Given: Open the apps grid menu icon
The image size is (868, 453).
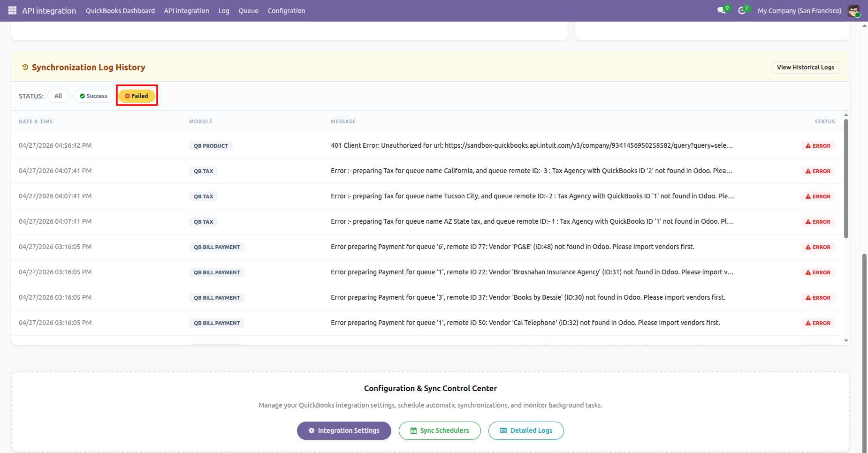Looking at the screenshot, I should pyautogui.click(x=12, y=10).
